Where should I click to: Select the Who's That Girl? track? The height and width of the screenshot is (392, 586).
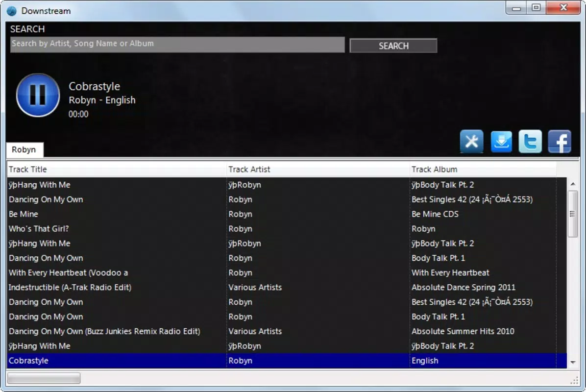click(x=286, y=229)
